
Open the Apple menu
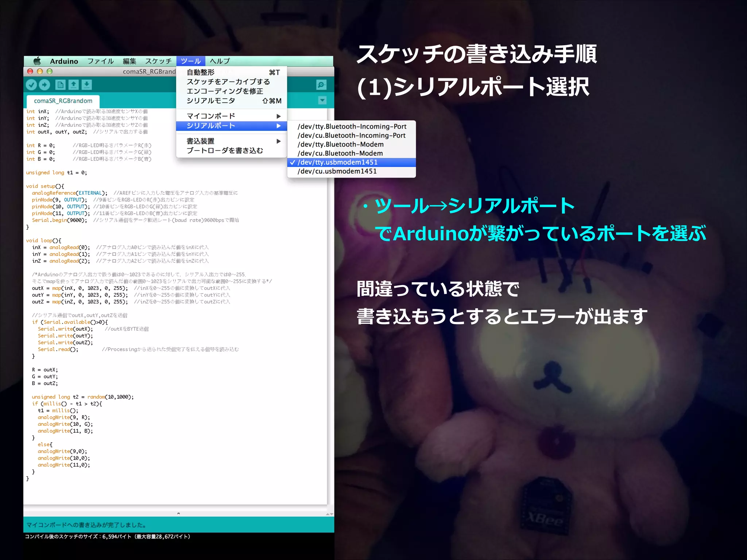pos(37,61)
